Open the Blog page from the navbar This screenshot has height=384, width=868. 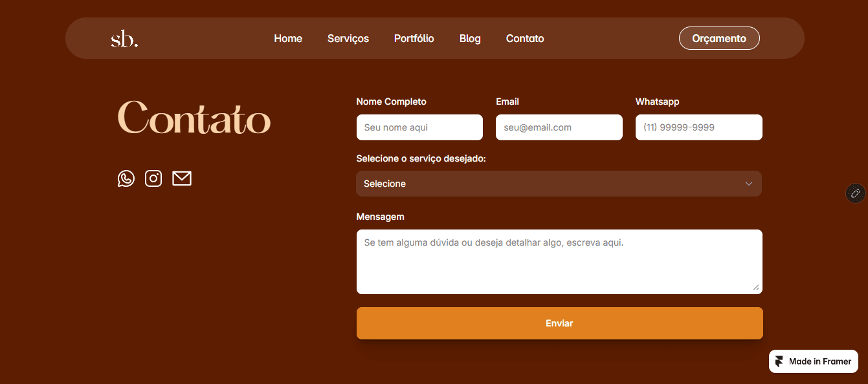(x=470, y=39)
